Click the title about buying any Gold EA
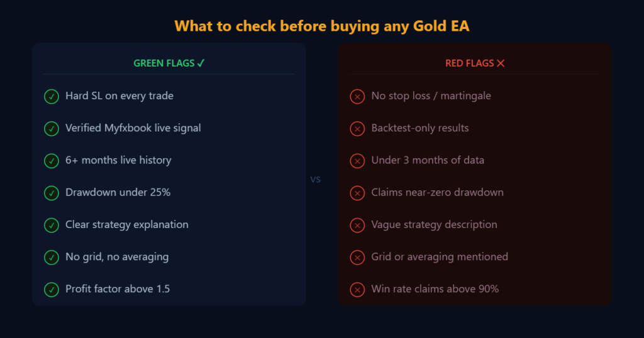 pyautogui.click(x=322, y=26)
